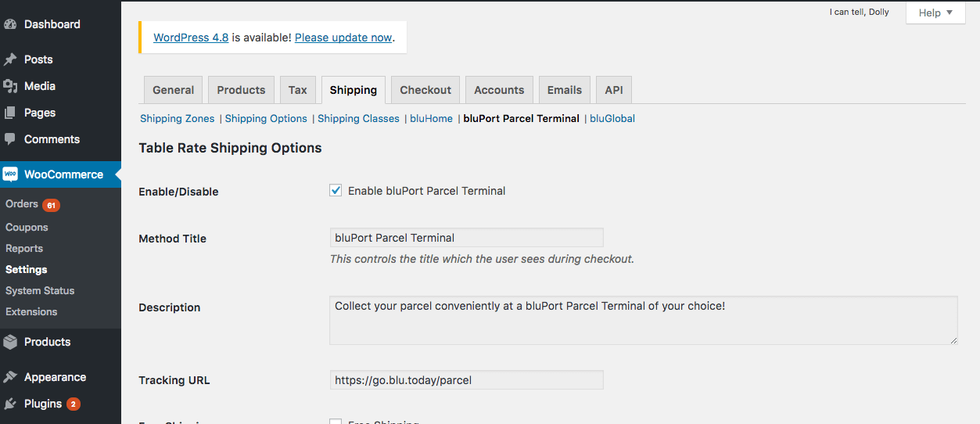Screen dimensions: 980x424
Task: Click the 'I can tell, Dolly' text
Action: (x=860, y=13)
